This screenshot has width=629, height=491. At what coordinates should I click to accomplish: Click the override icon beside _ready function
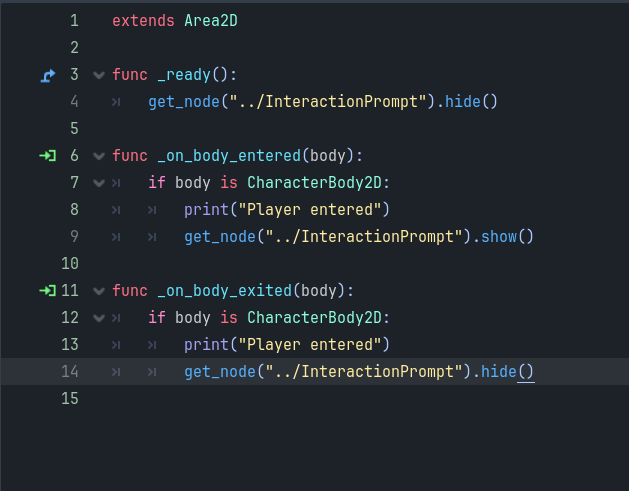pyautogui.click(x=47, y=75)
